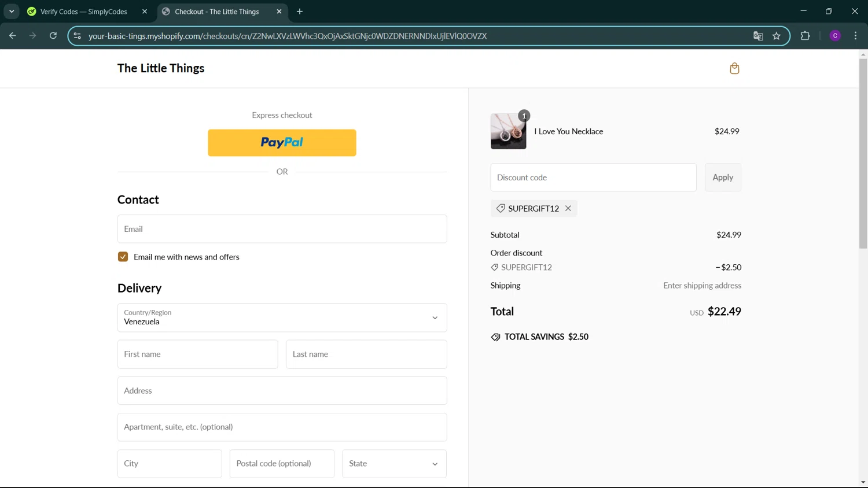Focus the Email input field
This screenshot has width=868, height=488.
pyautogui.click(x=282, y=229)
